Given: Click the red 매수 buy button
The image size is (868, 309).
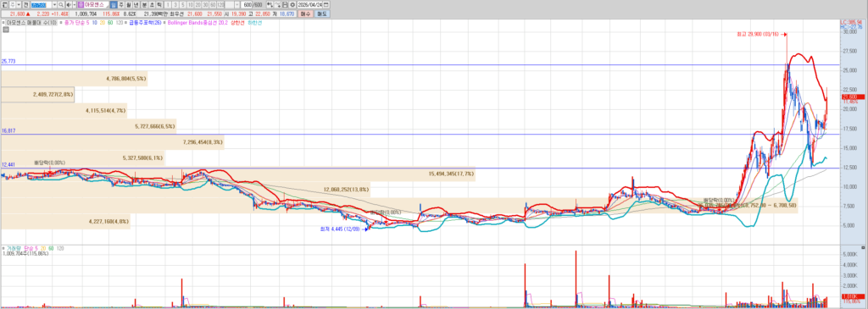Looking at the screenshot, I should (x=305, y=14).
